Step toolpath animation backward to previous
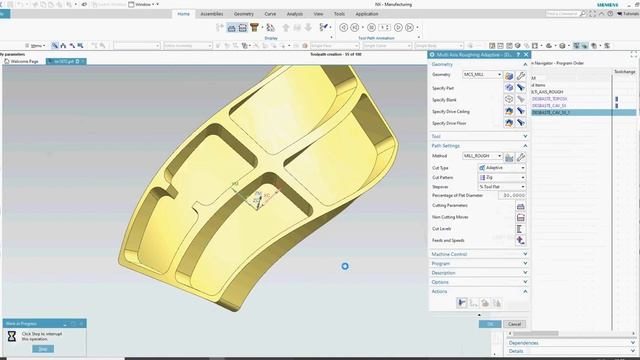The width and height of the screenshot is (640, 360). 355,27
